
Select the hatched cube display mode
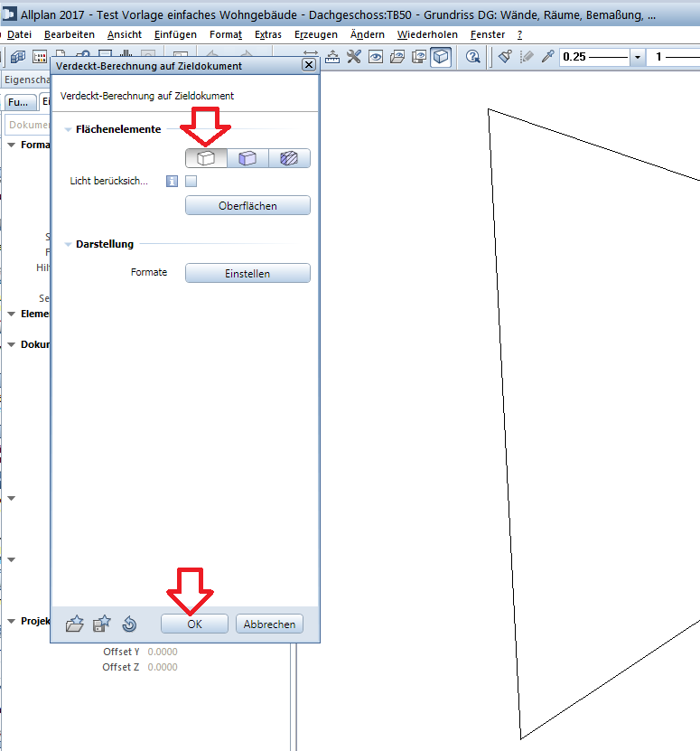[289, 158]
